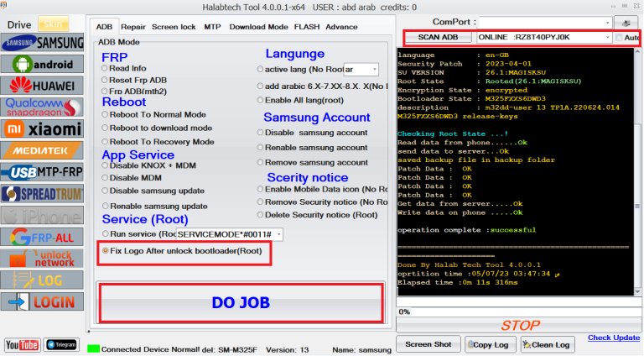Image resolution: width=644 pixels, height=356 pixels.
Task: Switch to the Drive tab
Action: pos(19,24)
